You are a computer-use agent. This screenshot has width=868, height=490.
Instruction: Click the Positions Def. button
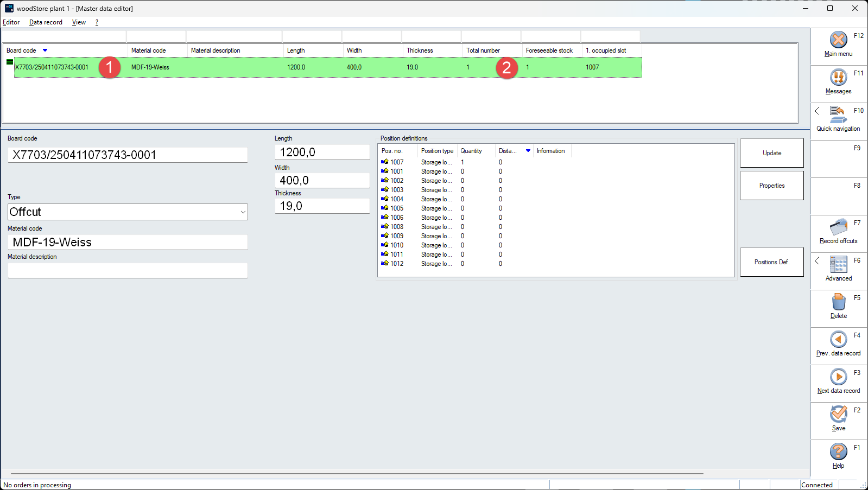coord(772,262)
